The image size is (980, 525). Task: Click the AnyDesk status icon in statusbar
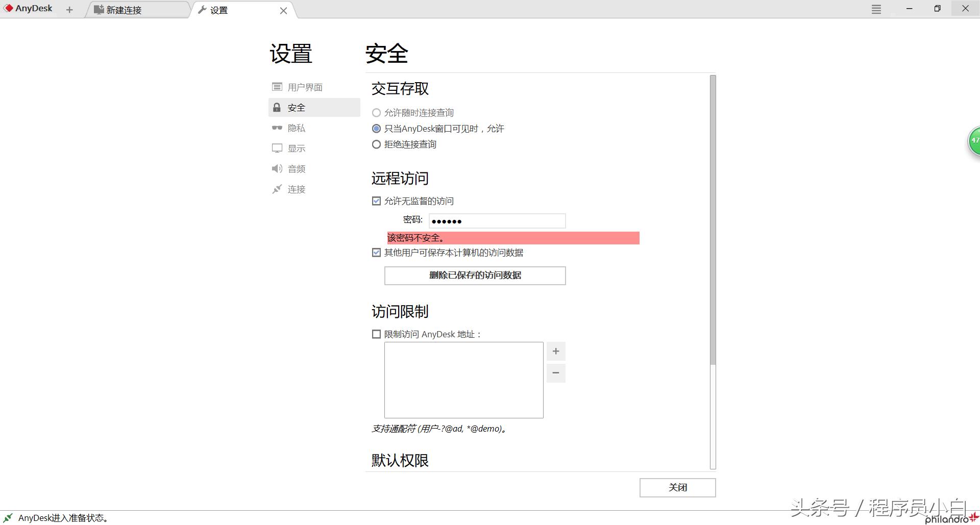coord(7,517)
